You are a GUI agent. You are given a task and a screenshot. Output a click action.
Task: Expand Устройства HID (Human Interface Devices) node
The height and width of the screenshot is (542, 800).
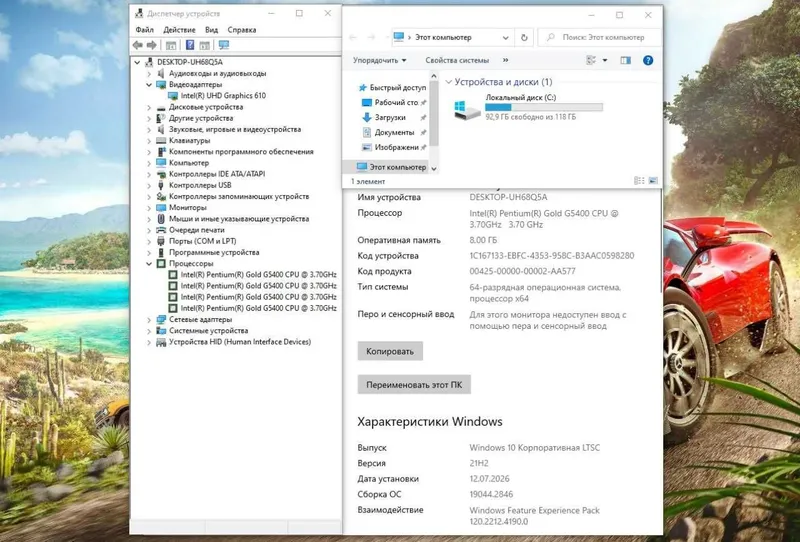coord(149,342)
